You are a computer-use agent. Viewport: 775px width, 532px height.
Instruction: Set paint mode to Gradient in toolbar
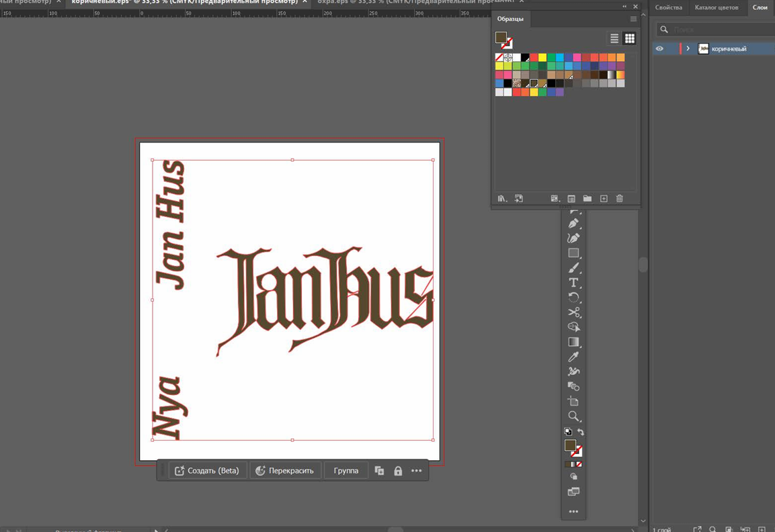pyautogui.click(x=573, y=464)
